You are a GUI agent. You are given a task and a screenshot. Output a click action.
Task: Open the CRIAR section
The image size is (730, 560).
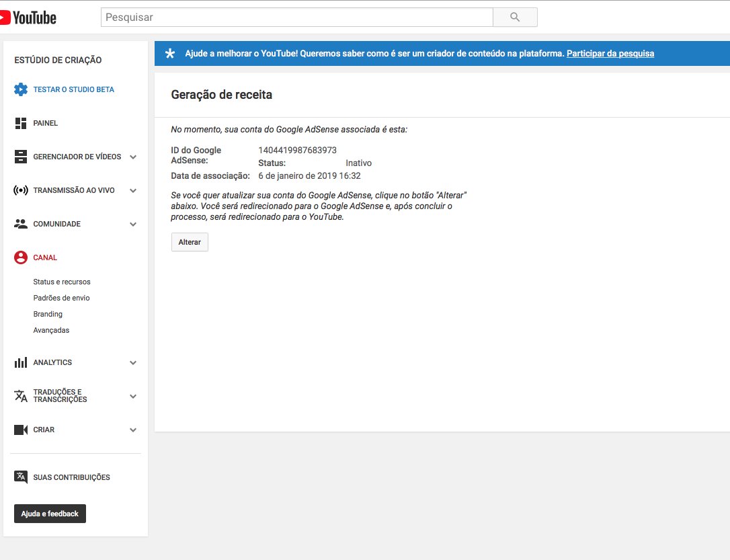(x=44, y=430)
